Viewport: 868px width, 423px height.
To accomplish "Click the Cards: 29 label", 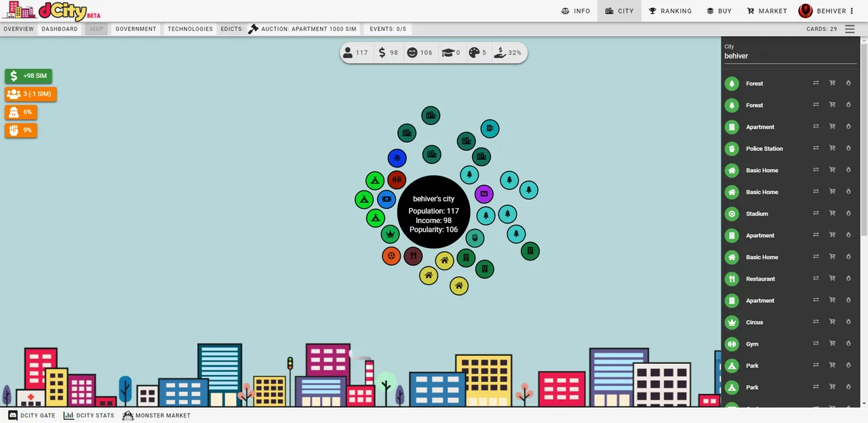I will (822, 29).
